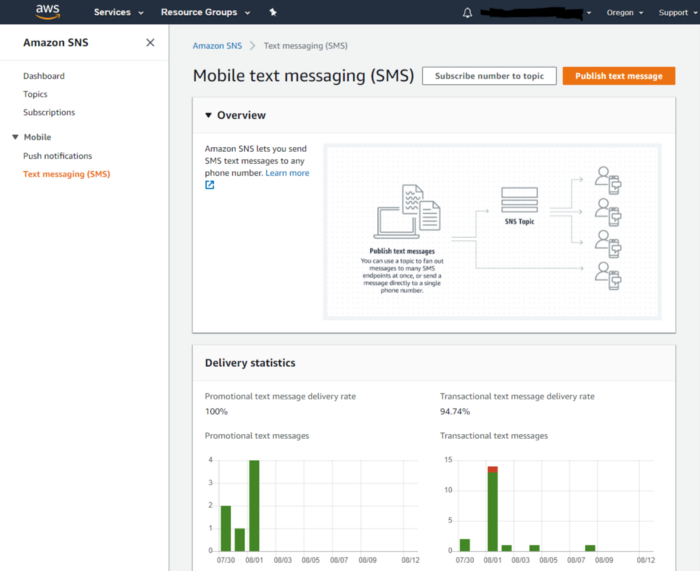
Task: Click the topmost SMS recipient icon
Action: (608, 180)
